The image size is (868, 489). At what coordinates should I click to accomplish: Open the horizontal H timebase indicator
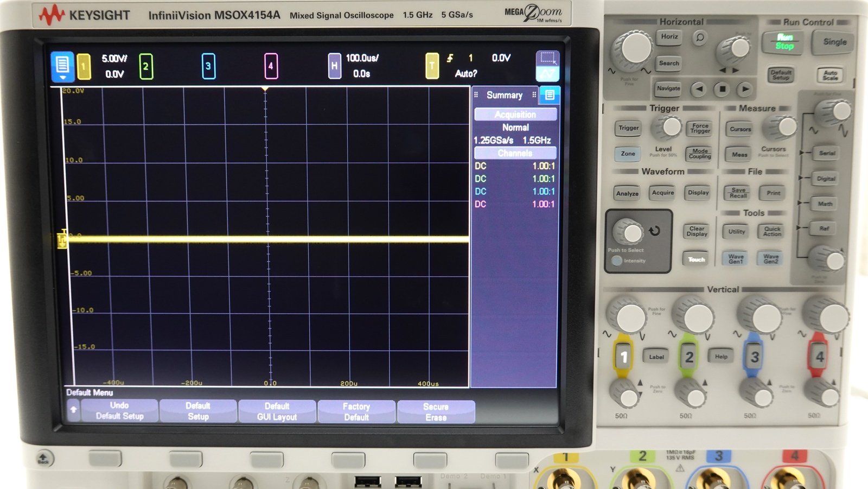click(334, 66)
